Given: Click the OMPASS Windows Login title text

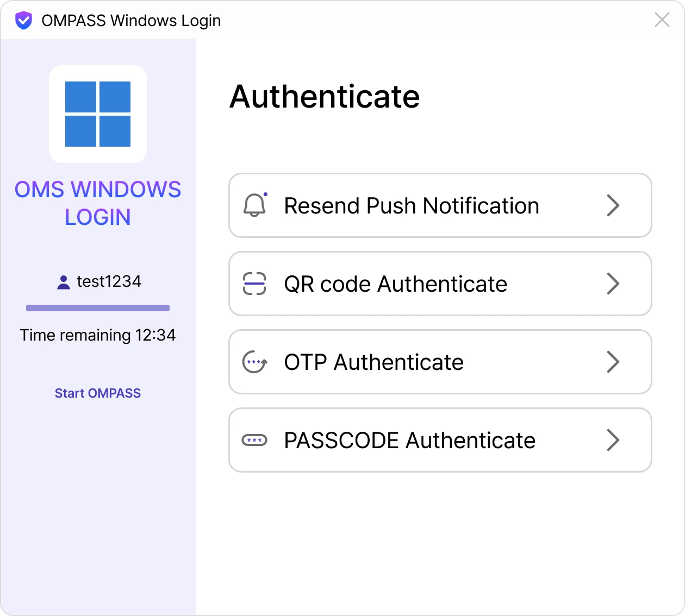Looking at the screenshot, I should (x=132, y=21).
